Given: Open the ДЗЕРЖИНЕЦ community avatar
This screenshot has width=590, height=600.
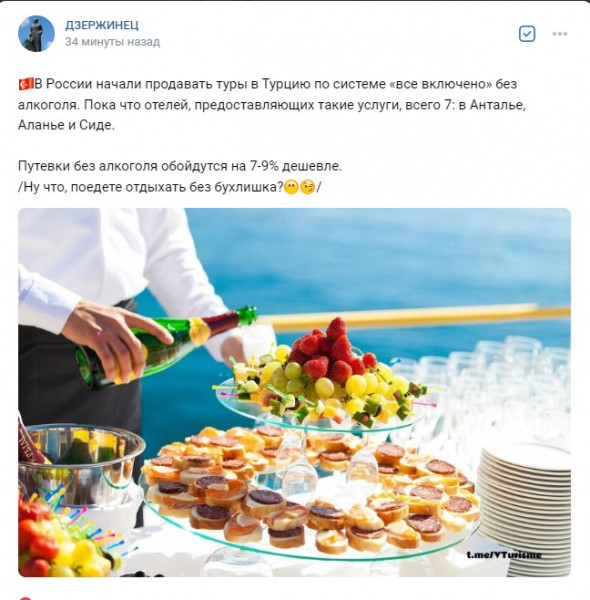Looking at the screenshot, I should click(36, 34).
